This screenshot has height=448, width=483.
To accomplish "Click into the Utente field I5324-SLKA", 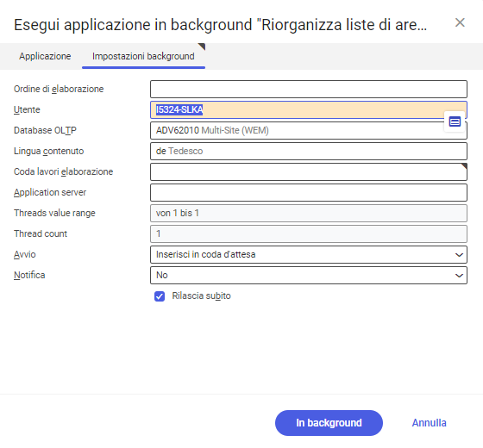I will click(x=309, y=110).
